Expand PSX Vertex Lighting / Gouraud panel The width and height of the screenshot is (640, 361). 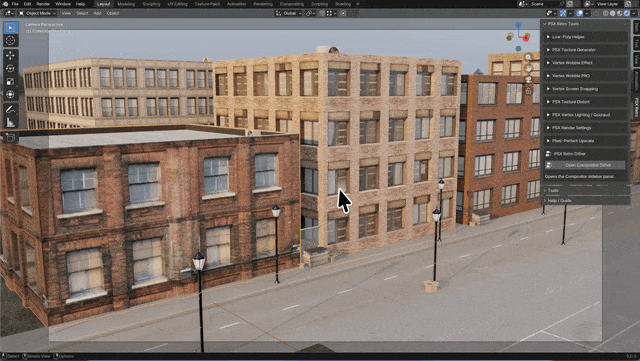click(x=585, y=115)
